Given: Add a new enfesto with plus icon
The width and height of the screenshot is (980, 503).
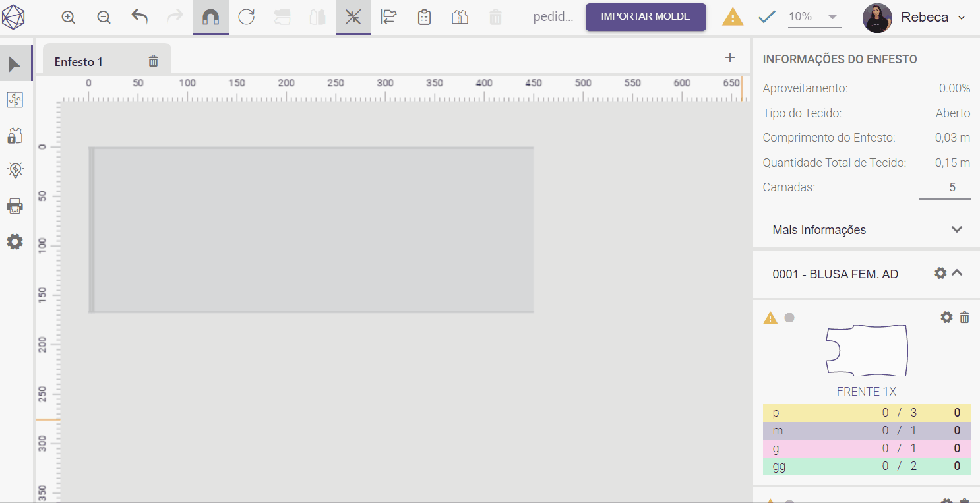Looking at the screenshot, I should (730, 57).
